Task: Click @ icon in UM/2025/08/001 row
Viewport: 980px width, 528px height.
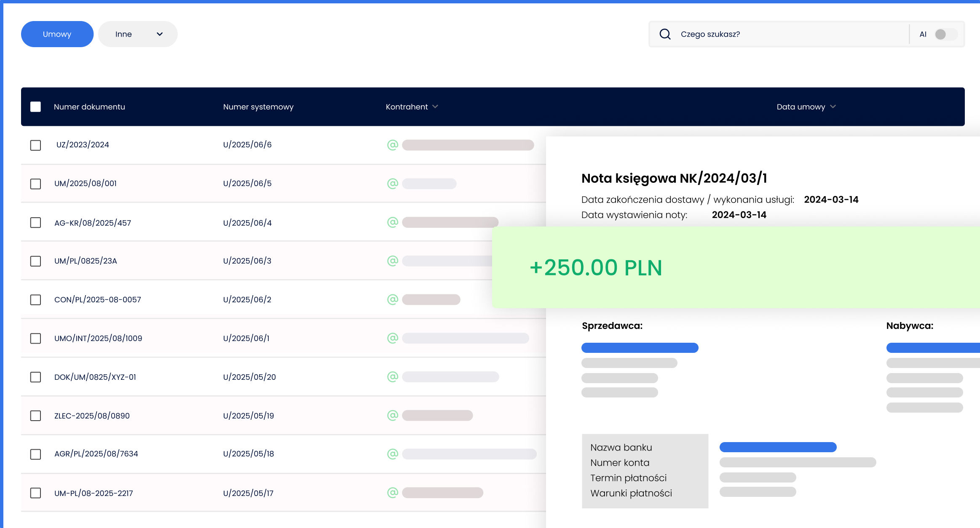Action: [x=392, y=184]
